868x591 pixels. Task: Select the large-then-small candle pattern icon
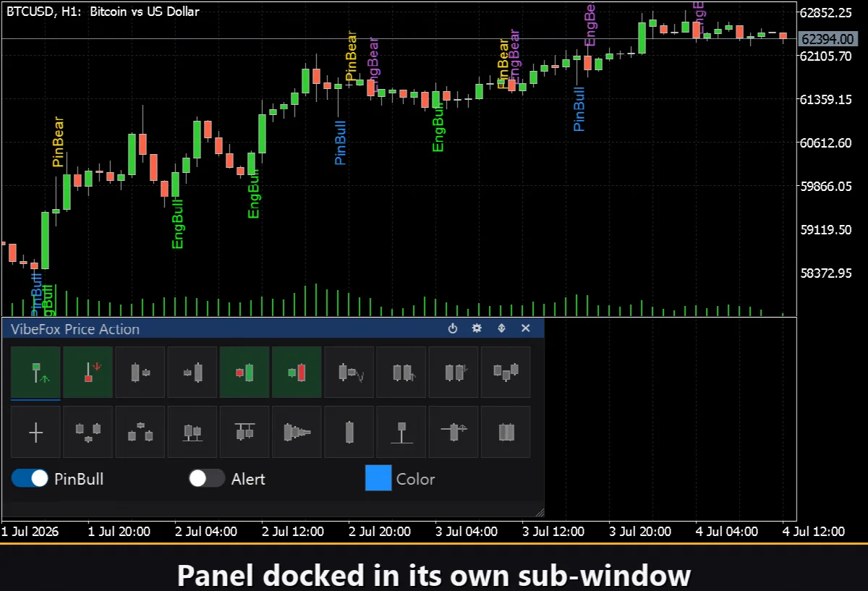[x=140, y=373]
